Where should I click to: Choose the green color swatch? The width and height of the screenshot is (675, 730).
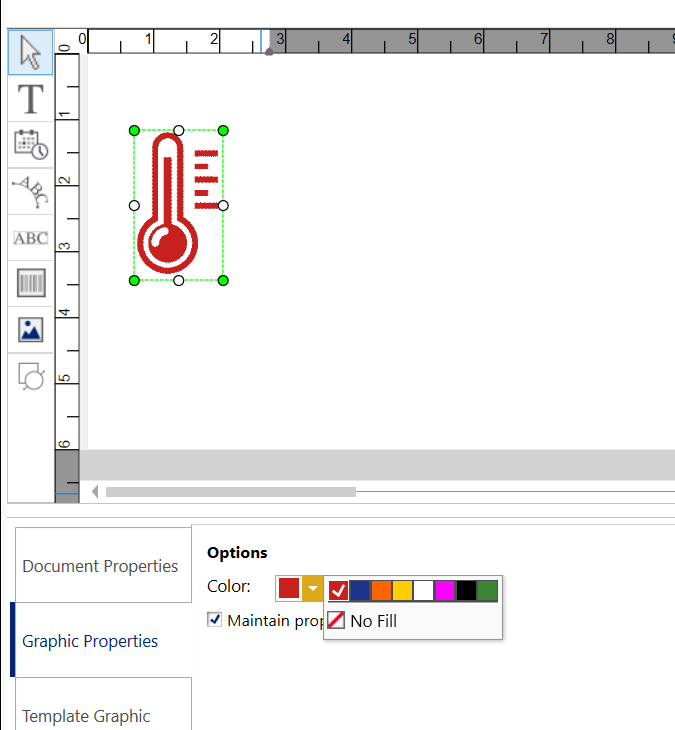click(487, 591)
